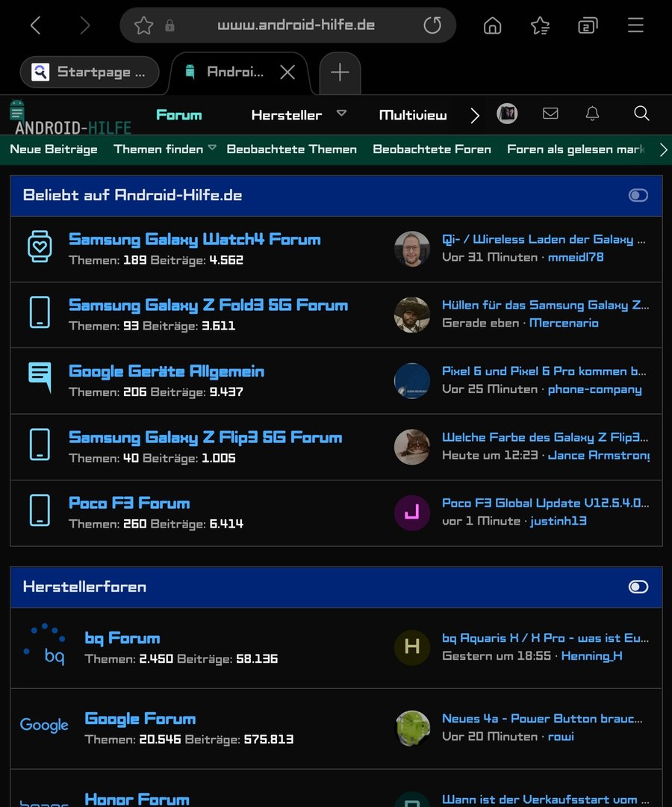The image size is (672, 807).
Task: Open Beobachtete Foren link
Action: click(x=432, y=149)
